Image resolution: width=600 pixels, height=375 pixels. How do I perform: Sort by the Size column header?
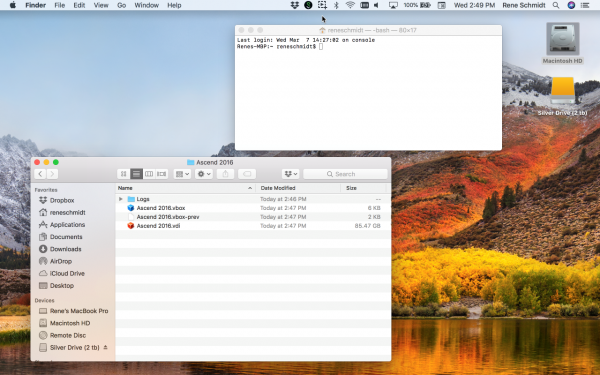(363, 188)
